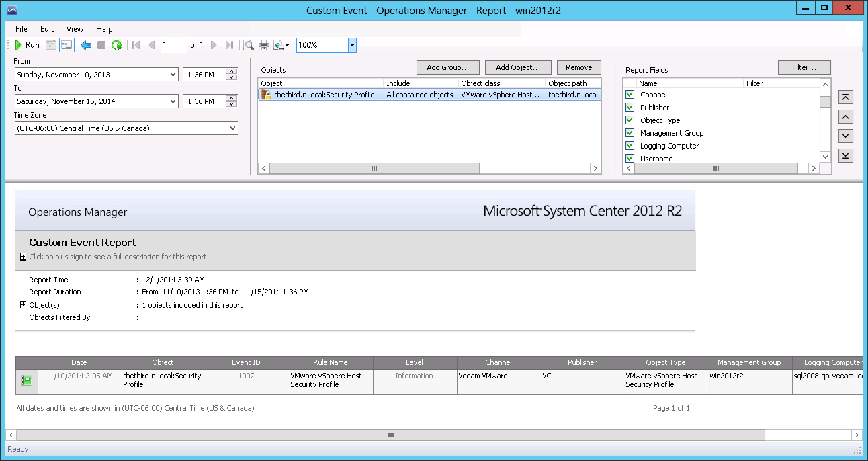Click the green Refresh report icon

[117, 45]
